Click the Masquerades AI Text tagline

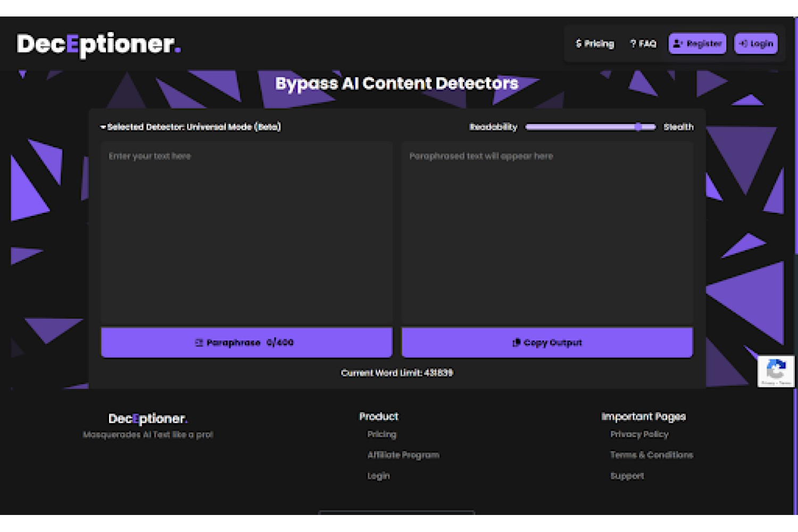coord(148,435)
